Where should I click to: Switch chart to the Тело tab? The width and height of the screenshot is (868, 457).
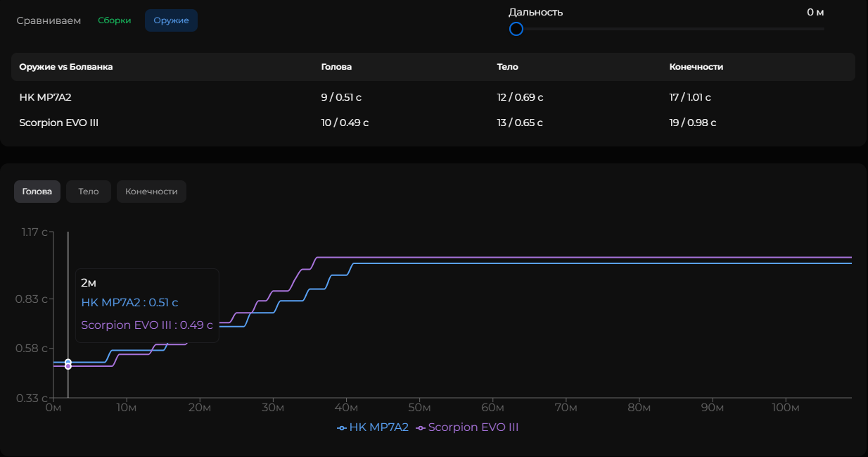(x=89, y=192)
